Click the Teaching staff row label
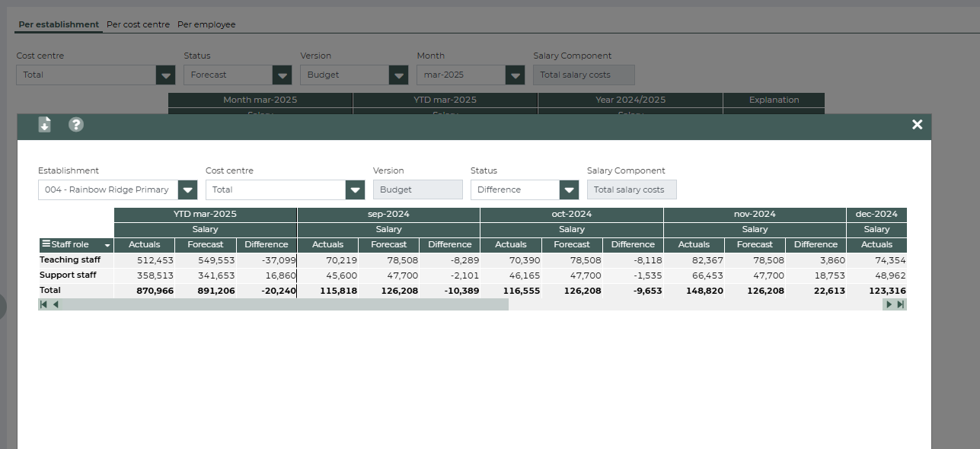Viewport: 980px width, 449px height. (70, 260)
